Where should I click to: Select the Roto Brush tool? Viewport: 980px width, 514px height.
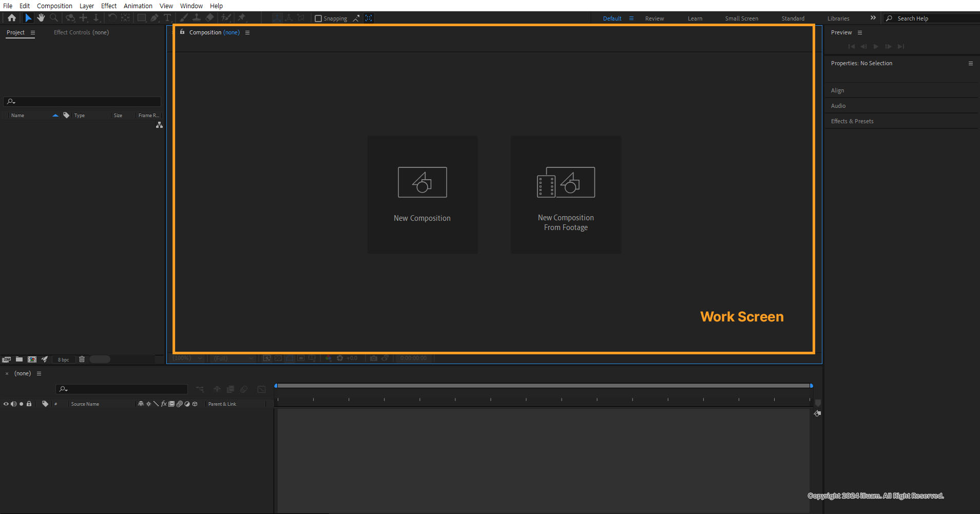click(226, 18)
